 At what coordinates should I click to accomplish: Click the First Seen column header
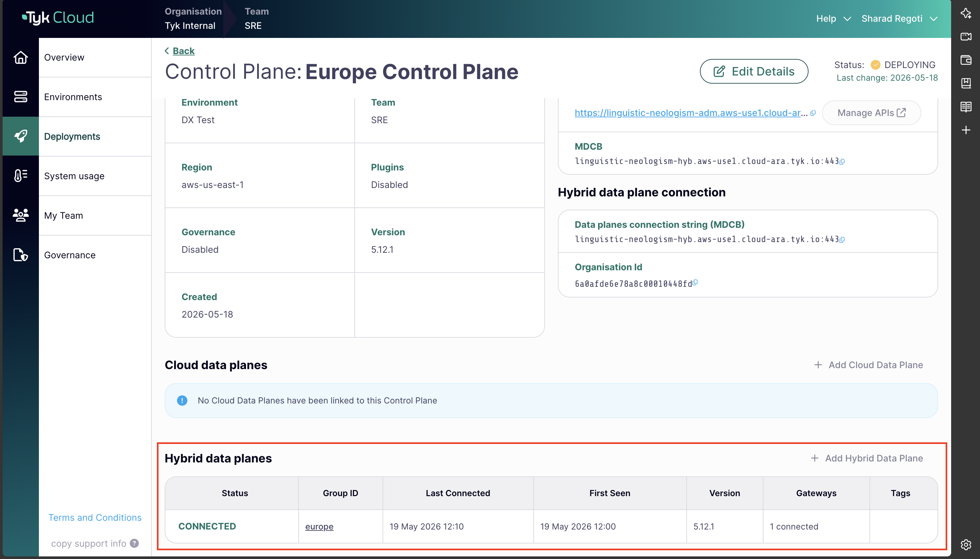(x=609, y=493)
